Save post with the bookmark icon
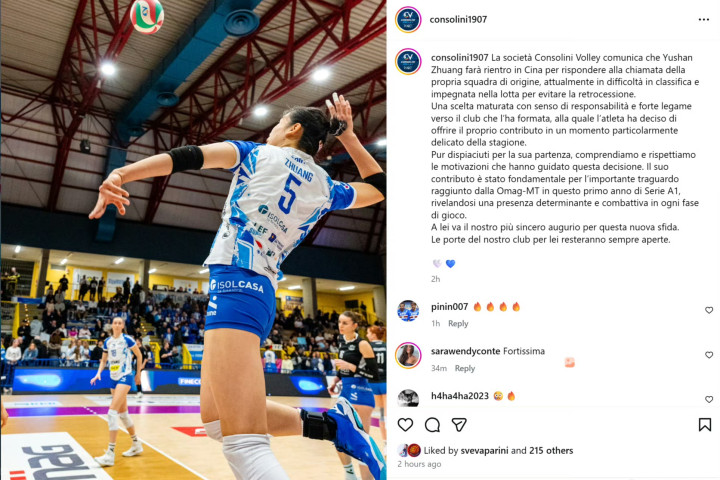 pyautogui.click(x=704, y=425)
